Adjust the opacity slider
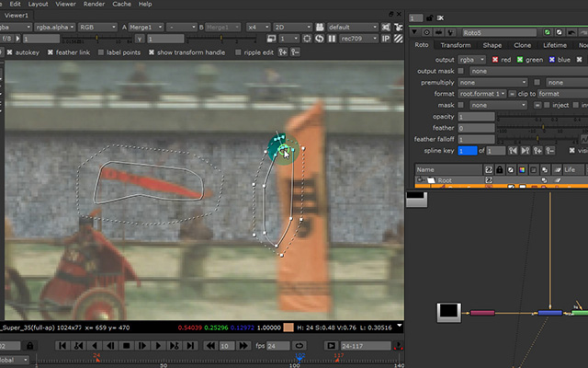 (542, 117)
